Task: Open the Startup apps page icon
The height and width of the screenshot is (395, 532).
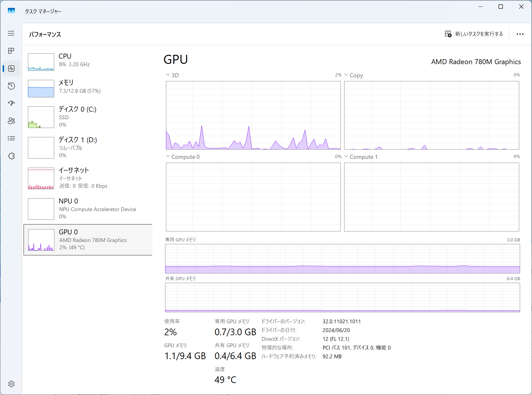Action: (11, 103)
